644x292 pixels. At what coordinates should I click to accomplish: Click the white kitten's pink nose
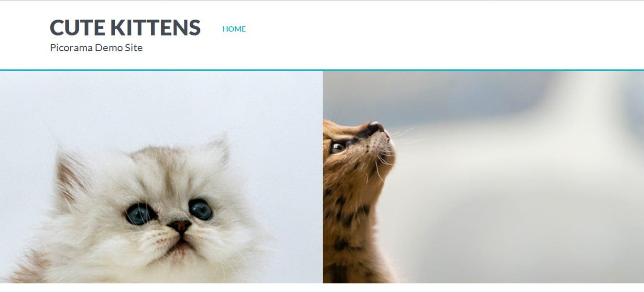point(180,225)
